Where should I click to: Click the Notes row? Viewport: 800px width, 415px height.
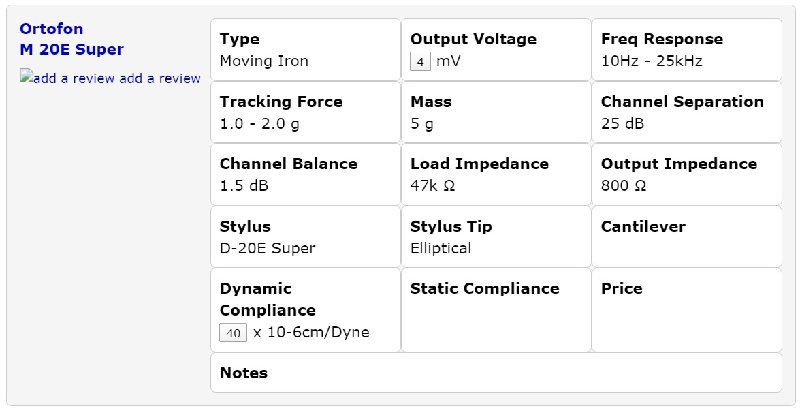coord(496,373)
